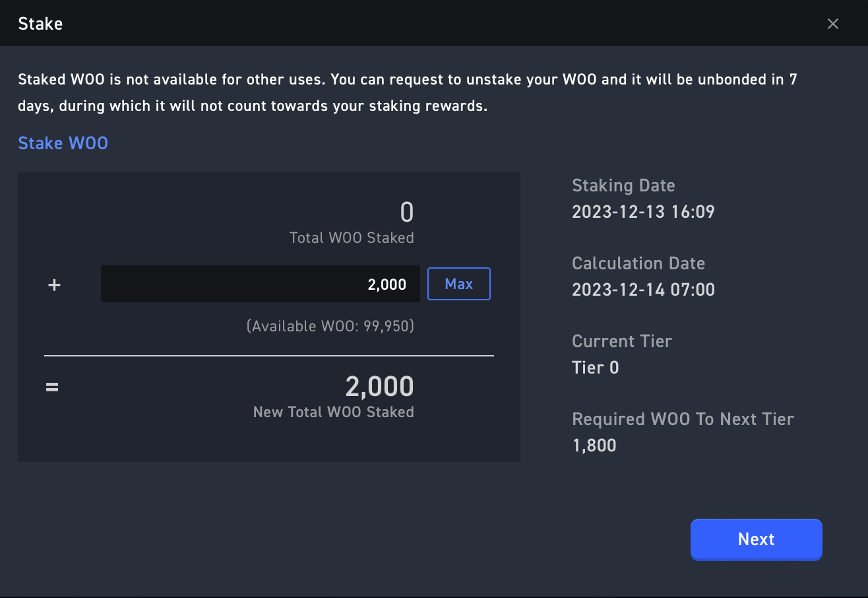
Task: Select the Available WOO: 99,950 text
Action: tap(330, 326)
